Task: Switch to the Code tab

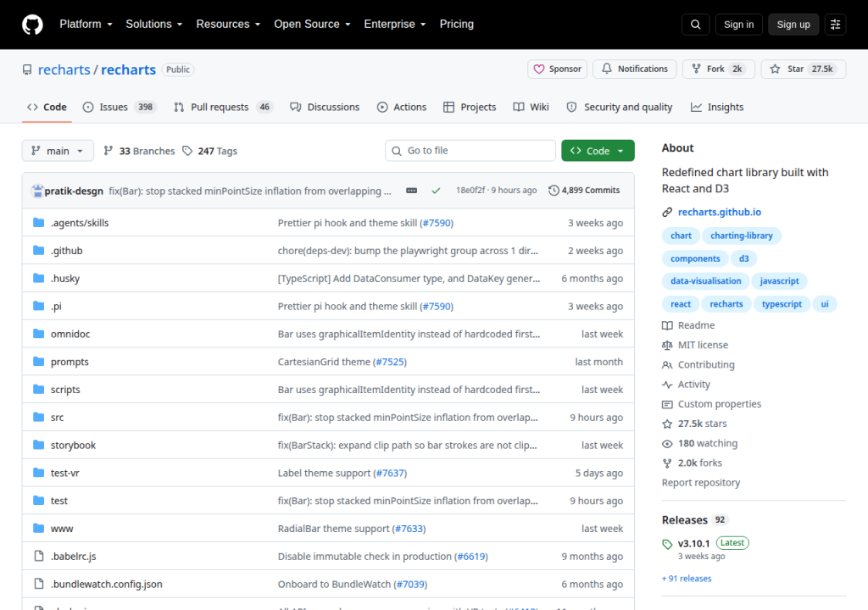Action: [47, 107]
